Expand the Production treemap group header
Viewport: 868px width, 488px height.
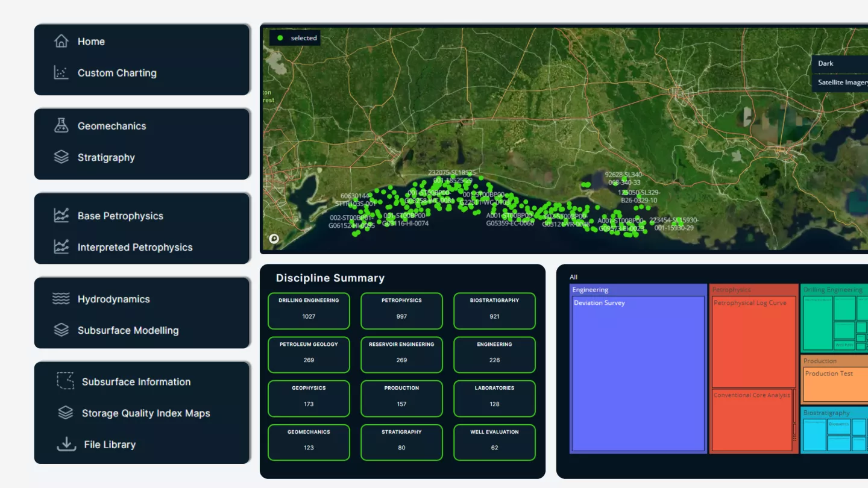[835, 361]
